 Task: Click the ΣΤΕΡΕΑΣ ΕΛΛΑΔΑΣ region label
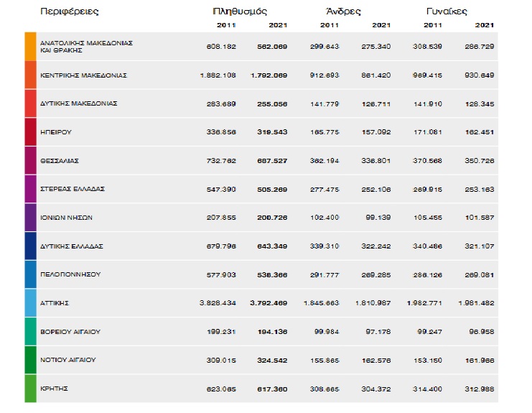click(73, 189)
